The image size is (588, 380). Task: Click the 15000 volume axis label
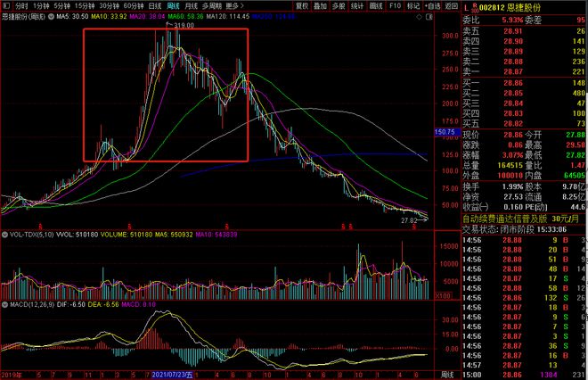(x=450, y=246)
